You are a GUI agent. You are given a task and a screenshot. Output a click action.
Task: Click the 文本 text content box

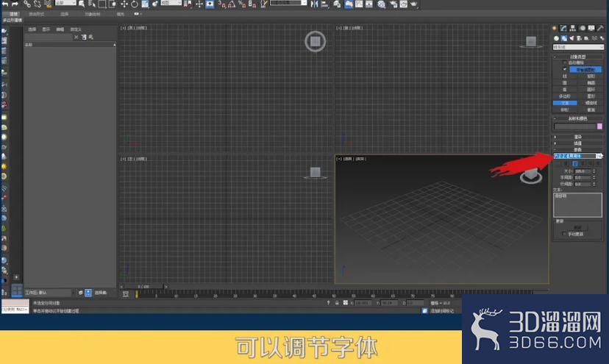(x=577, y=204)
